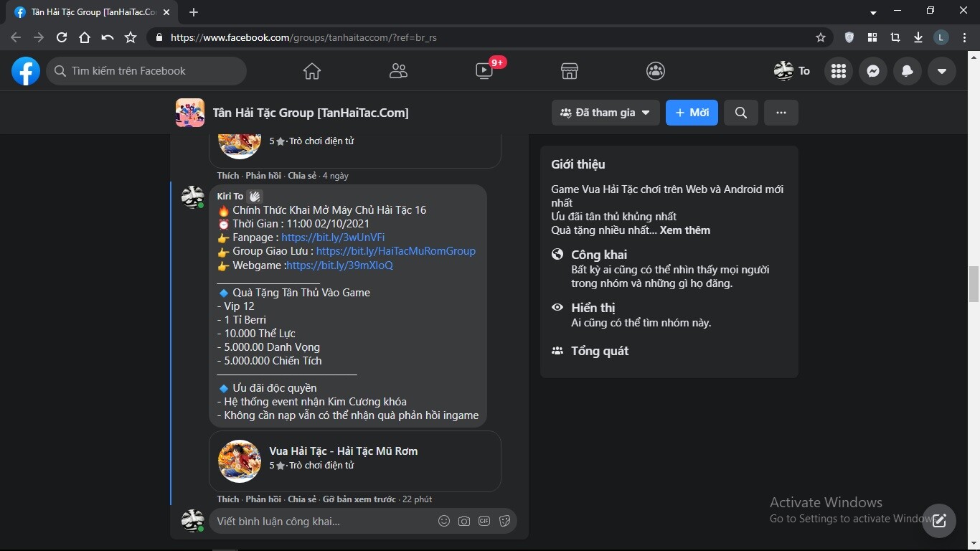Open the Groups icon in top nav
Screen dimensions: 980x551
click(656, 71)
